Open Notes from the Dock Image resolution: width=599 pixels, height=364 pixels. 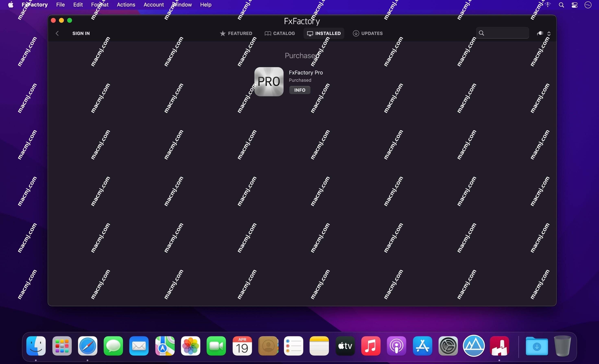pyautogui.click(x=319, y=346)
